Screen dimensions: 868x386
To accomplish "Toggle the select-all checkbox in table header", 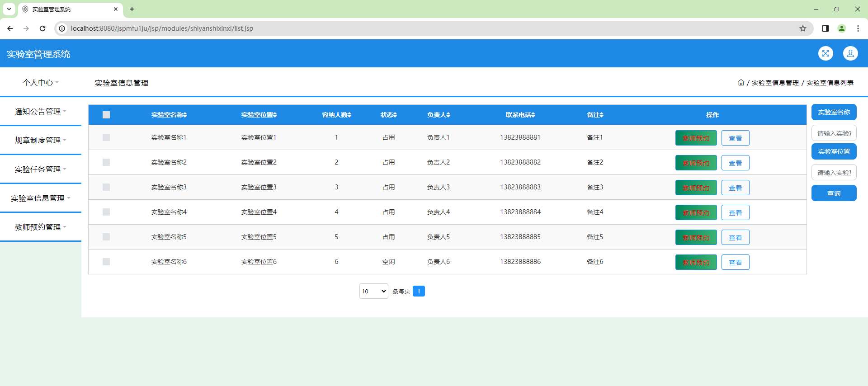I will click(x=106, y=115).
